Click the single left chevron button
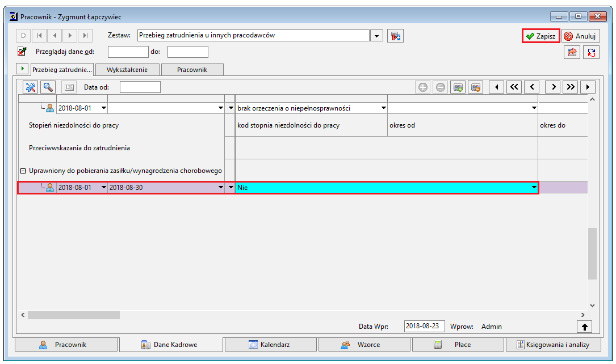This screenshot has width=616, height=364. [532, 87]
